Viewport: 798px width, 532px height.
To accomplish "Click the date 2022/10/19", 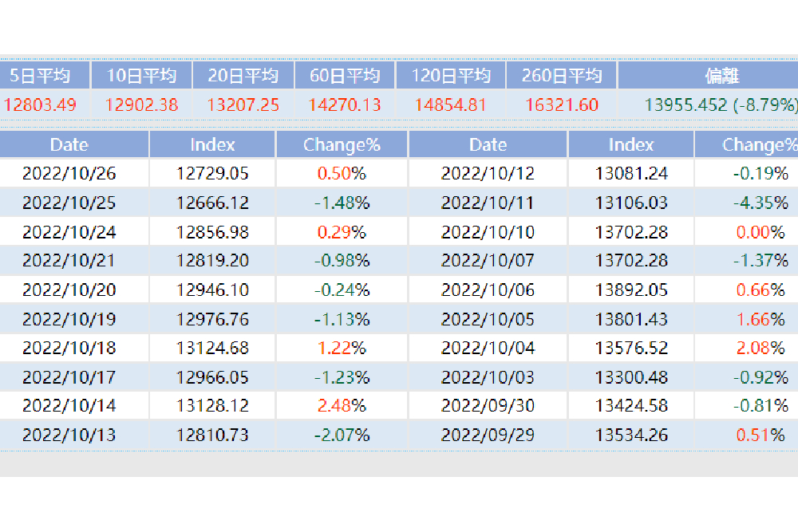I will (x=69, y=319).
